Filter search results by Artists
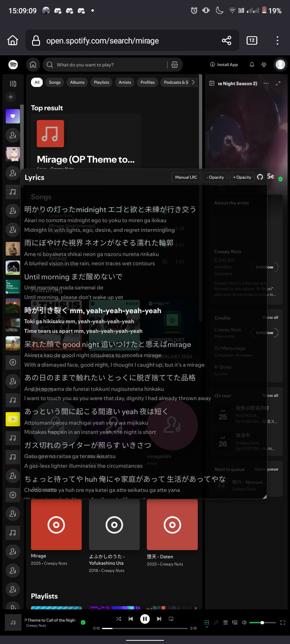Viewport: 290px width, 644px height. [x=125, y=82]
